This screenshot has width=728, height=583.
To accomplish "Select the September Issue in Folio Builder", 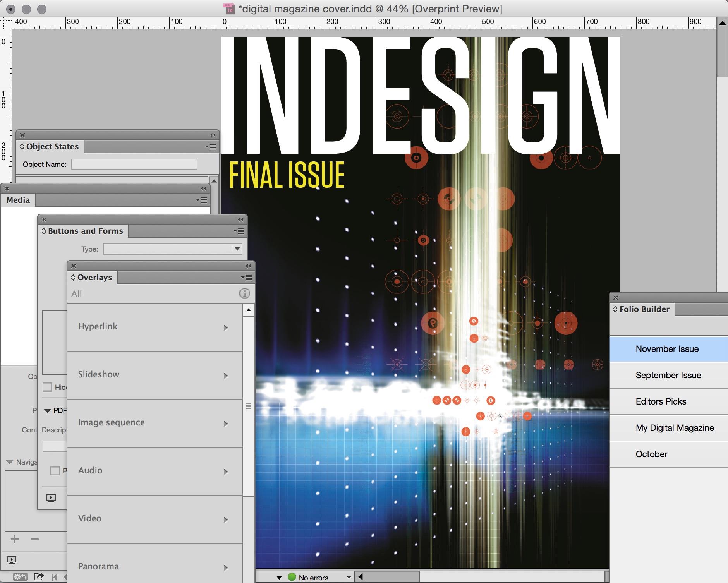I will (x=668, y=375).
